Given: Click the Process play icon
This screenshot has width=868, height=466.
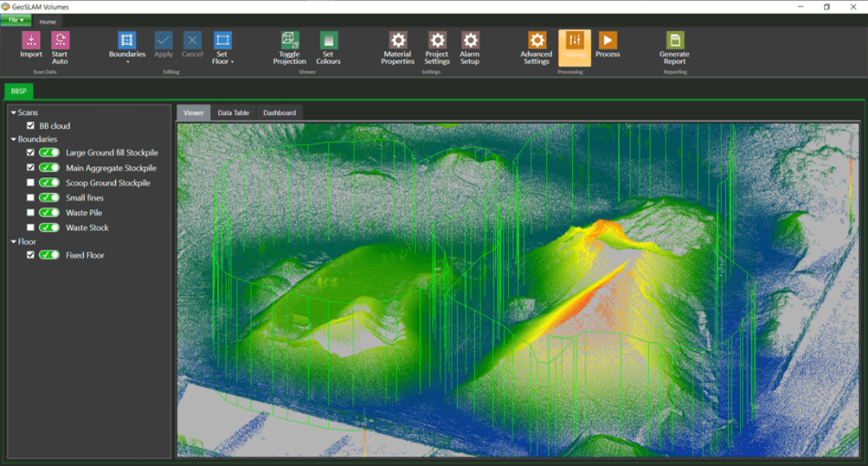Looking at the screenshot, I should click(608, 40).
